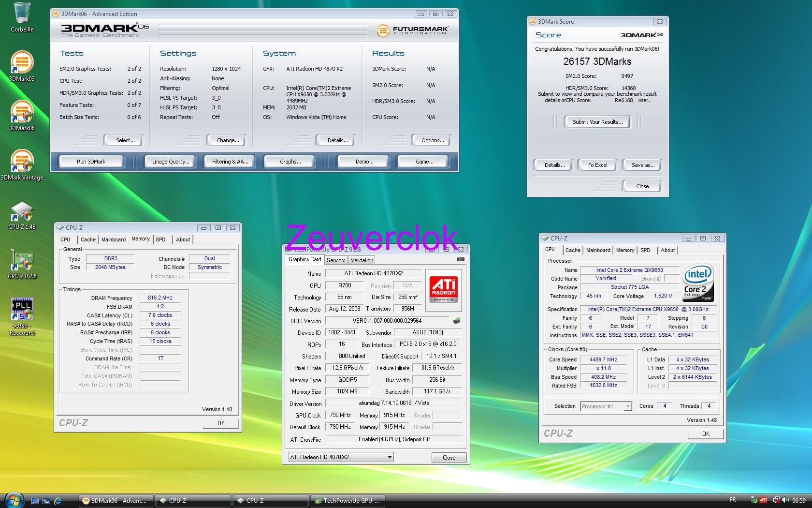
Task: Click the Driver Version atiumdag field
Action: [x=394, y=403]
